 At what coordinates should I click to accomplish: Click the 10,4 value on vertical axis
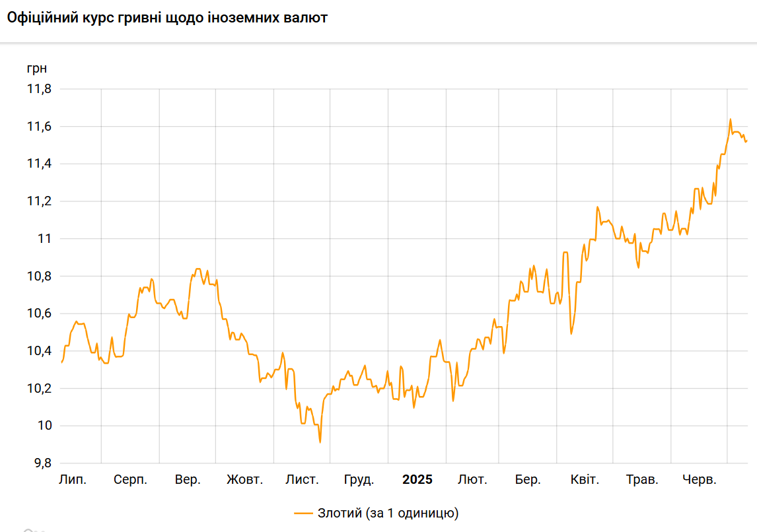39,351
